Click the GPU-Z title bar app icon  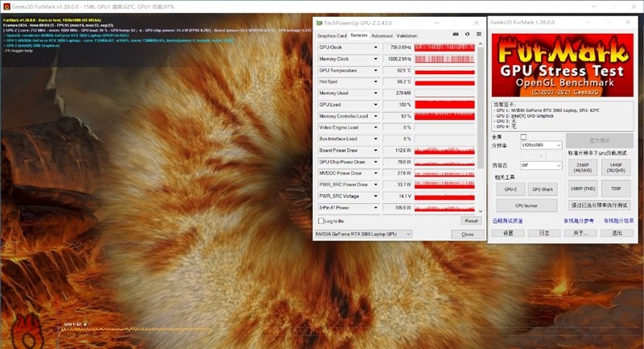[x=319, y=23]
